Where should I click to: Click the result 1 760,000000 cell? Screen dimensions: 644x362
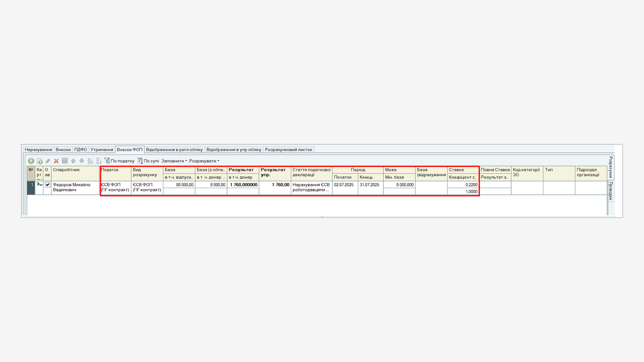243,185
